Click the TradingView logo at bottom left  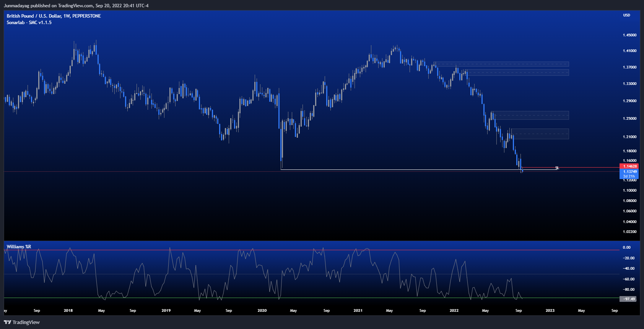pos(22,322)
